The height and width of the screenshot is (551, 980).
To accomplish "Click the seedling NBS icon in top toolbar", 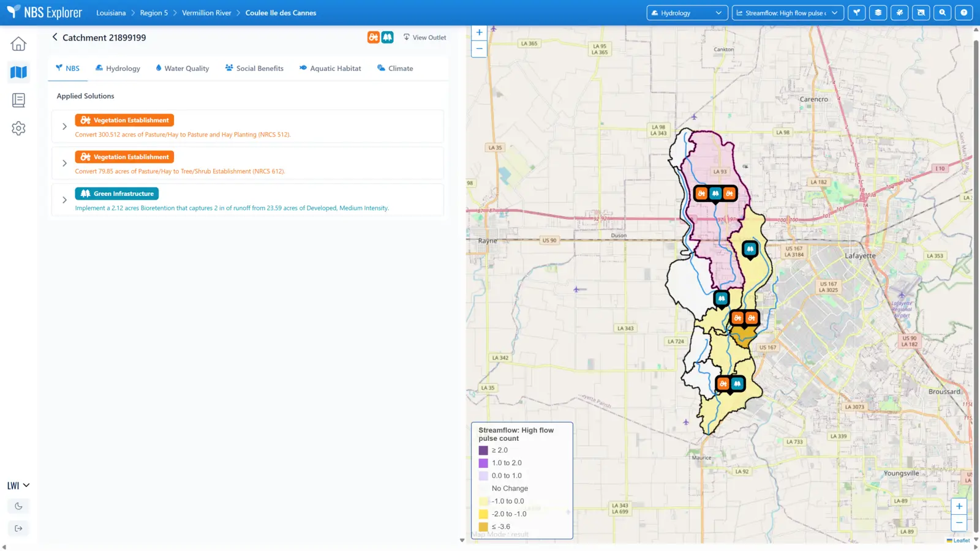I will click(856, 13).
